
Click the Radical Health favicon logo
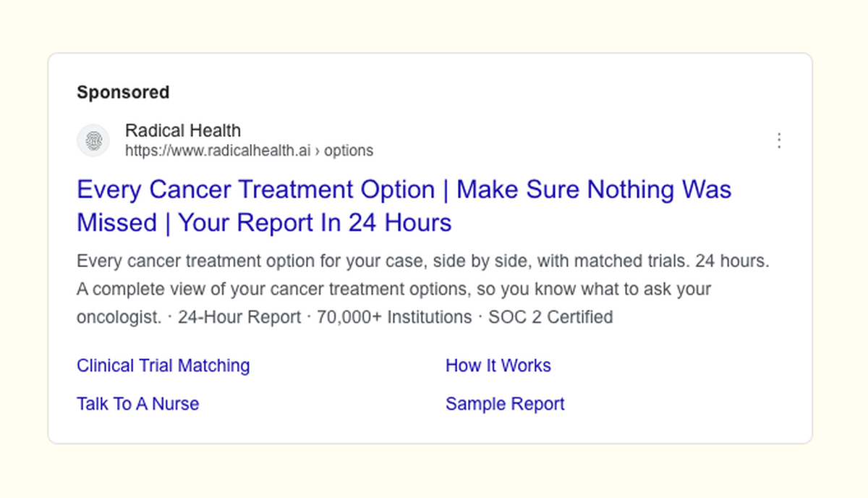[93, 140]
